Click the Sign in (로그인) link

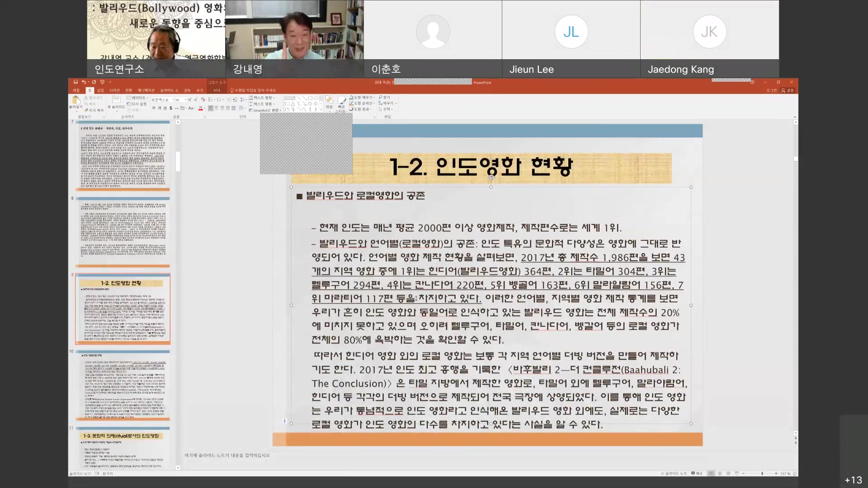pos(771,90)
